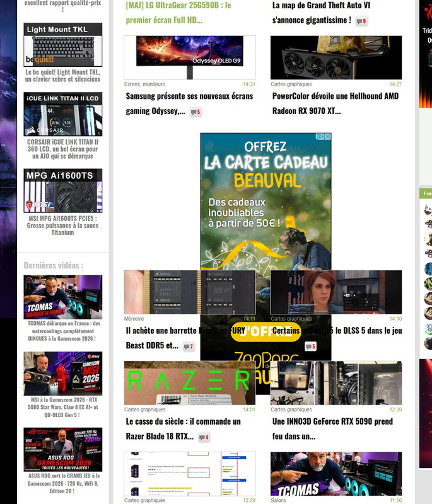This screenshot has height=504, width=432.
Task: Open 'La map de Grand Theft Auto VI' headline
Action: tap(321, 13)
